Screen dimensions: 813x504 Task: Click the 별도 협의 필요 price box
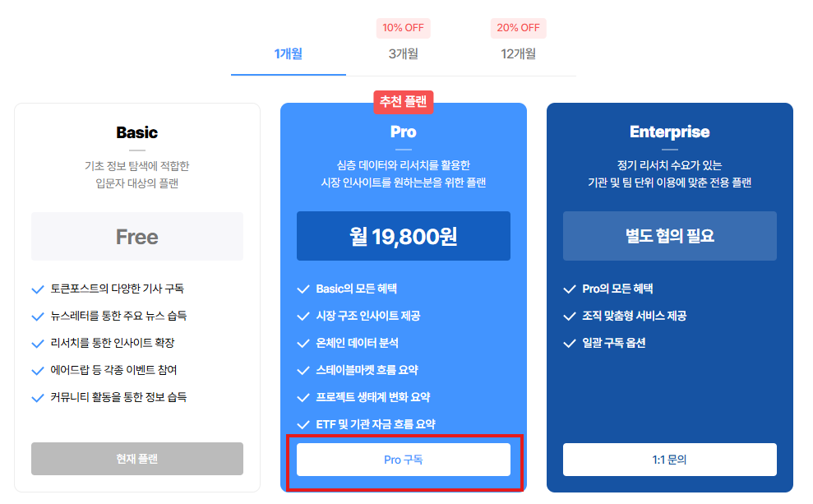pos(670,237)
